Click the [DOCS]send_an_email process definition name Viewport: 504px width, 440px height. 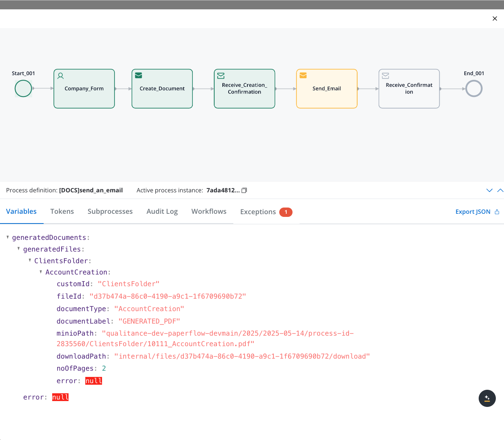pos(91,190)
